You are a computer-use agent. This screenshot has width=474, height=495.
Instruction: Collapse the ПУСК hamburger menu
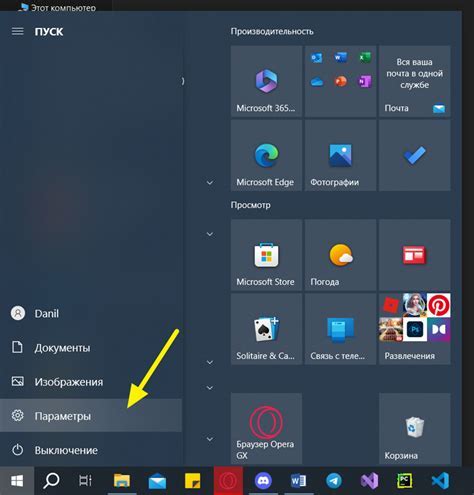click(x=18, y=31)
